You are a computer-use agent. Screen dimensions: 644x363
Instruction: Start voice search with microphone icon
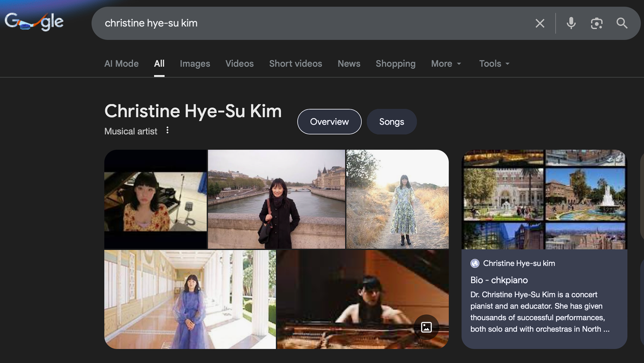[x=571, y=23]
